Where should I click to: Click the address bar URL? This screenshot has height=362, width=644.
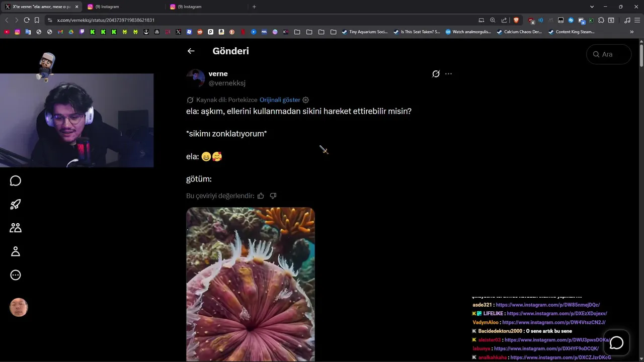(x=106, y=20)
